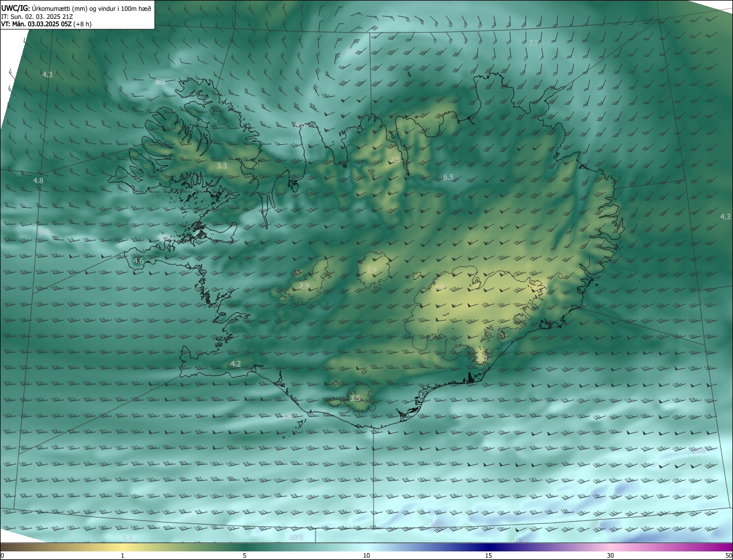Click the '15' tick on the color scale
This screenshot has height=560, width=733.
point(488,555)
